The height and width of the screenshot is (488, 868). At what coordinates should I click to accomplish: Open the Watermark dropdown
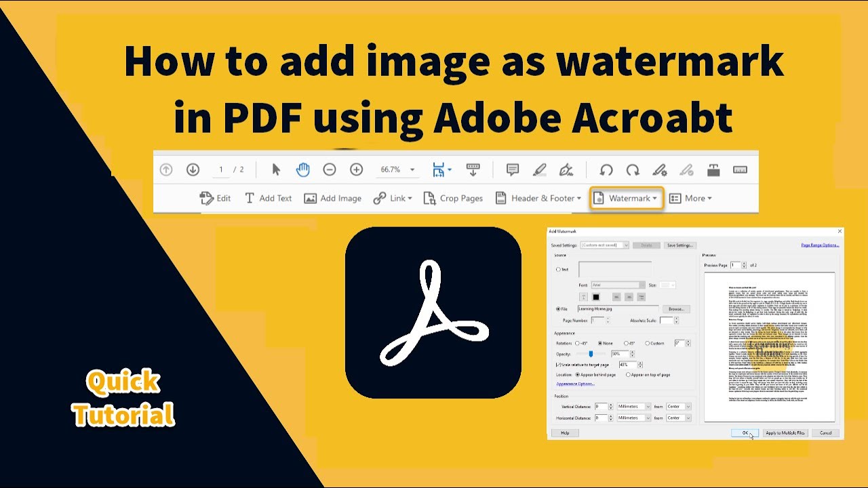coord(627,198)
